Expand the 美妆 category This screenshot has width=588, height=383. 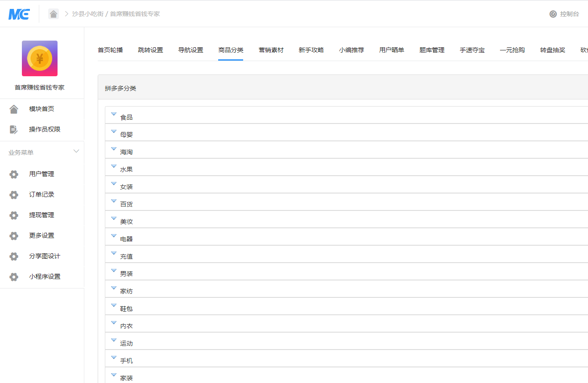[114, 218]
